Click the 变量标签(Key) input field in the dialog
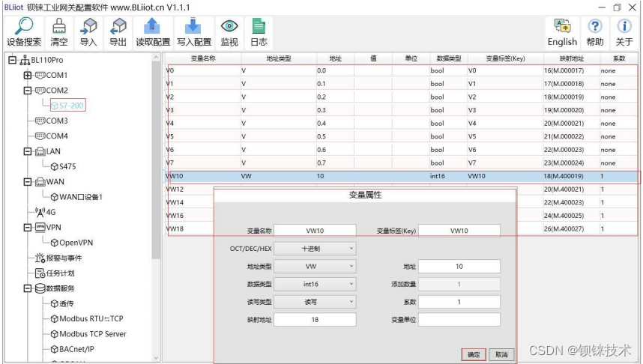 (x=459, y=231)
